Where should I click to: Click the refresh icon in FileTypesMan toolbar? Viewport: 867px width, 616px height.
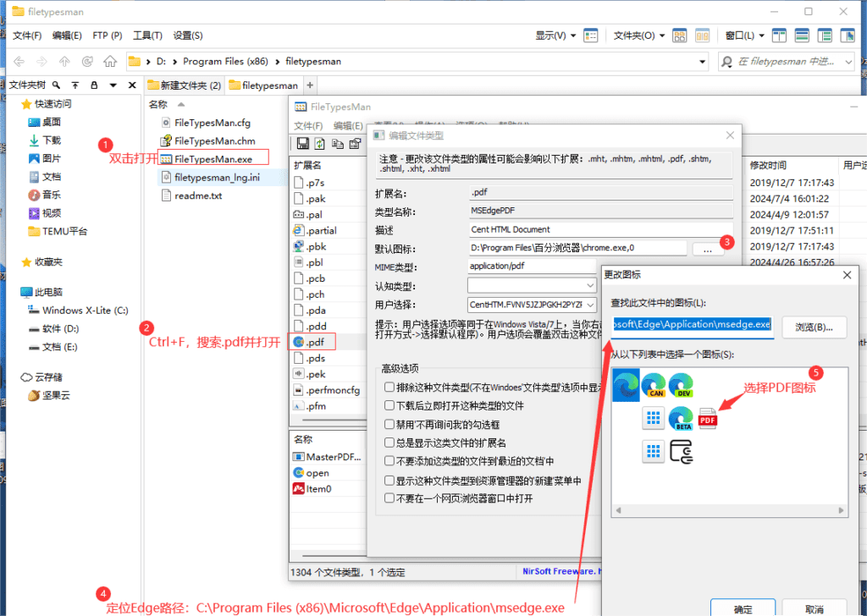[x=319, y=144]
